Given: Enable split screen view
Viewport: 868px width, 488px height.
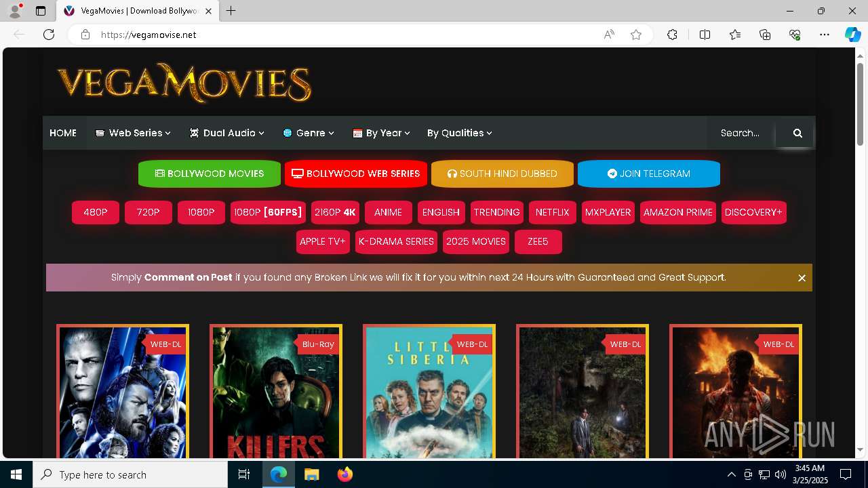Looking at the screenshot, I should [x=705, y=35].
